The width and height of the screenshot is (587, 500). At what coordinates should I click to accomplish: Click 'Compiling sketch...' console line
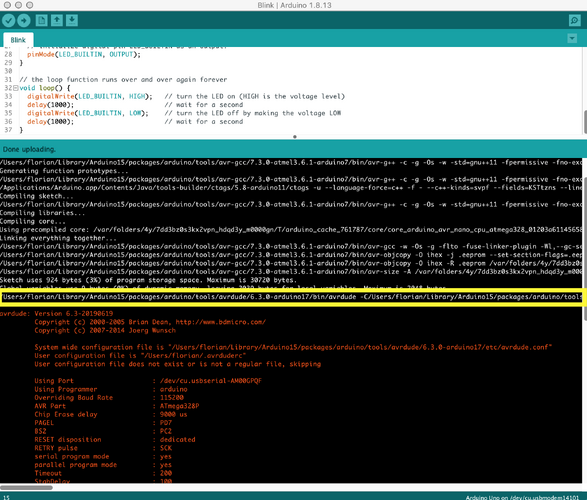[37, 196]
